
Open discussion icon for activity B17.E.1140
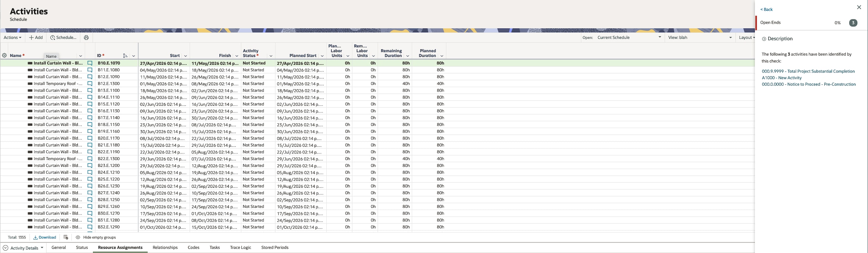[90, 118]
